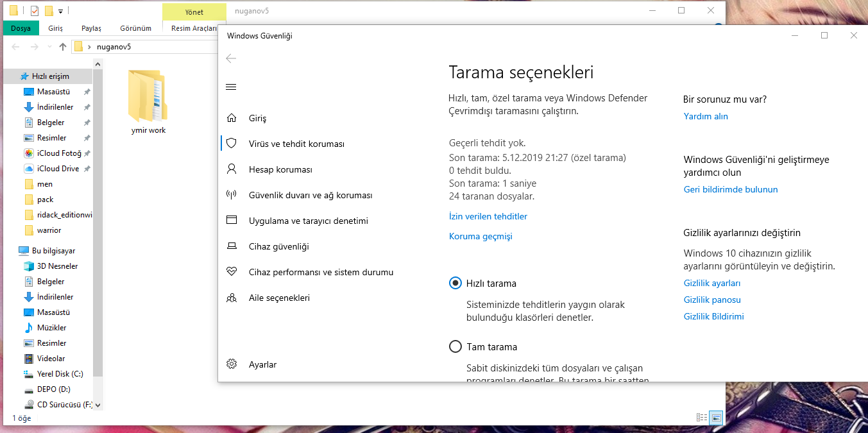
Task: Click the heart icon for Cihaz performansı
Action: coord(232,272)
